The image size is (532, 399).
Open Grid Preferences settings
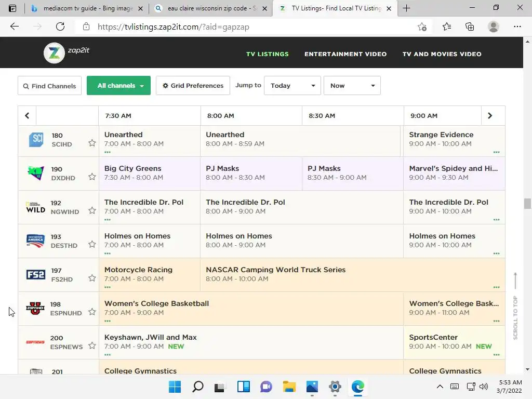pos(193,86)
